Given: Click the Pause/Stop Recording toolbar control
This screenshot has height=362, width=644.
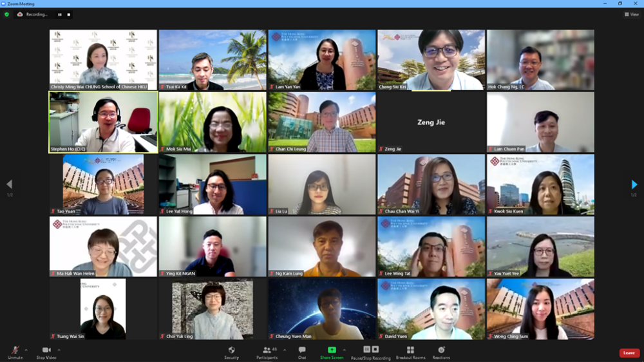Looking at the screenshot, I should coord(370,351).
